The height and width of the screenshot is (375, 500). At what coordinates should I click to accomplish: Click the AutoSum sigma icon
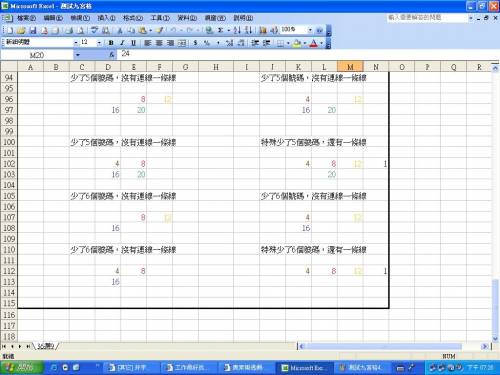(x=220, y=30)
